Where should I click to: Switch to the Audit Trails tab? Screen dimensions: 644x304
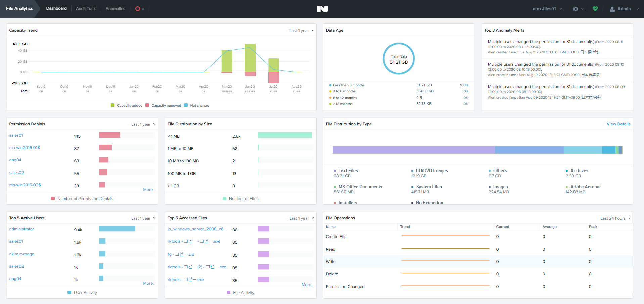(x=86, y=9)
